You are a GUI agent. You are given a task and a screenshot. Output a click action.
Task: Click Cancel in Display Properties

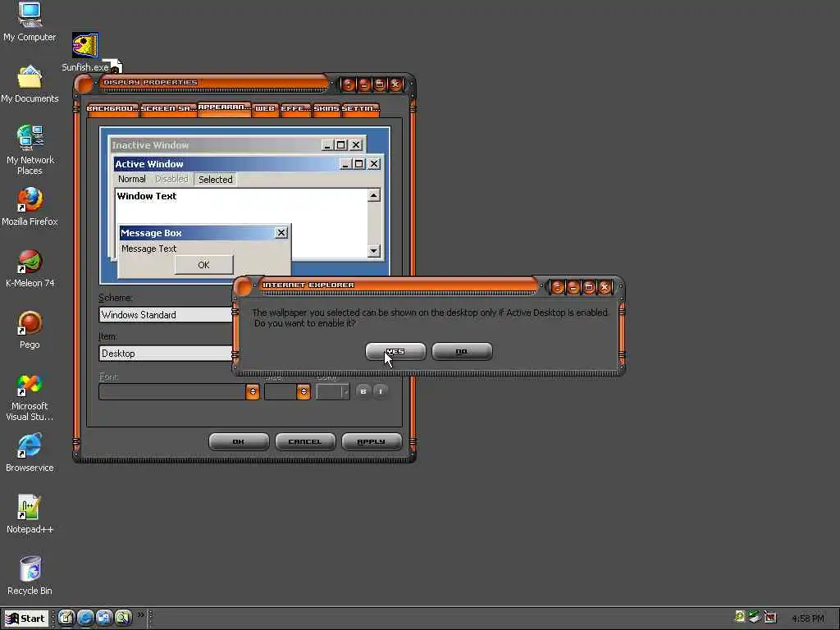point(305,442)
